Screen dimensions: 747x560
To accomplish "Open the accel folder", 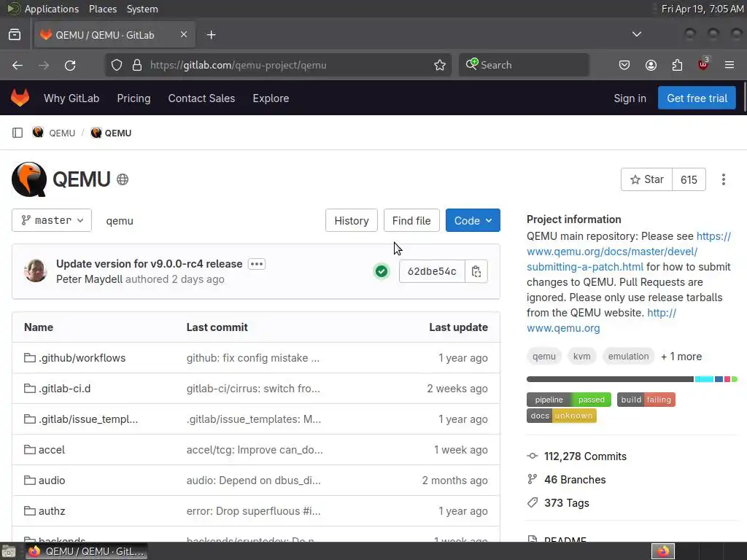I will click(x=52, y=450).
